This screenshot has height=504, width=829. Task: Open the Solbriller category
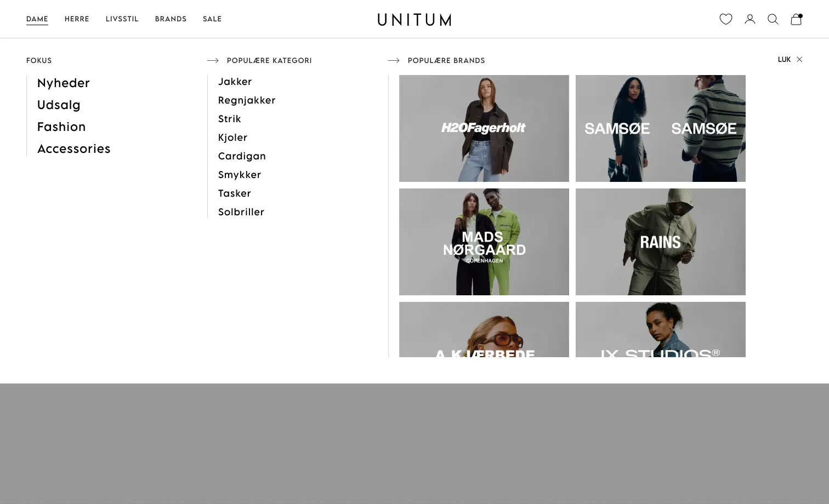click(241, 212)
